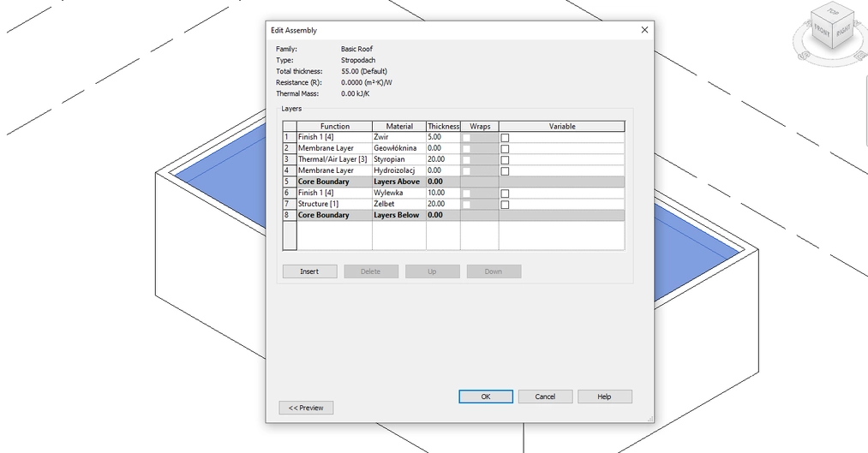The image size is (868, 453).
Task: Select Finish 1 [4] function in row 1
Action: tap(333, 137)
